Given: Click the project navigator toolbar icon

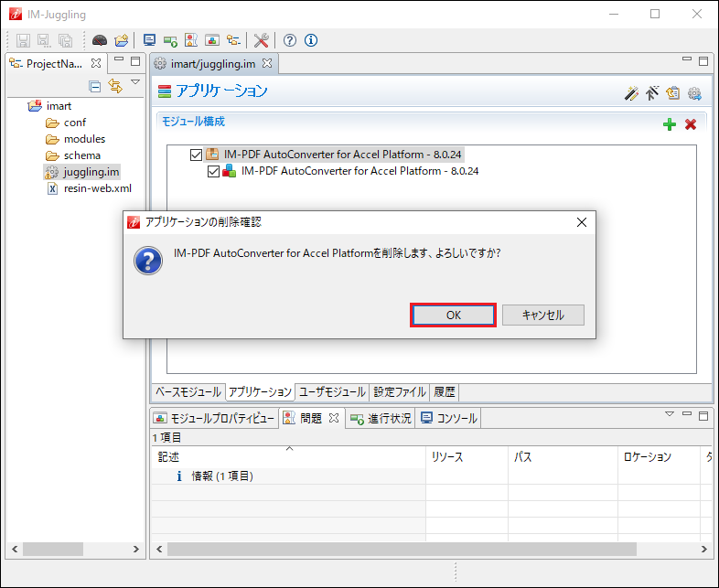Looking at the screenshot, I should 233,40.
